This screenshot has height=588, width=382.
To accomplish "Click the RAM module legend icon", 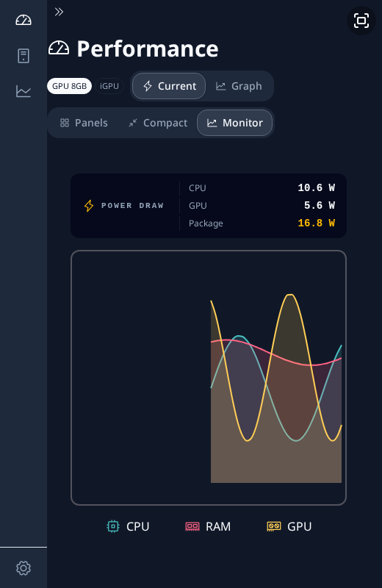I will click(192, 526).
